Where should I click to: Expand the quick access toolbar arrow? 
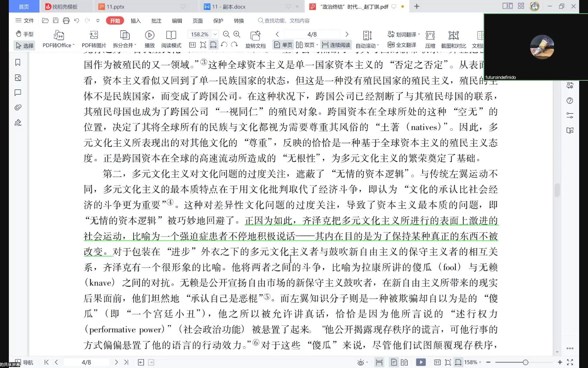point(98,20)
